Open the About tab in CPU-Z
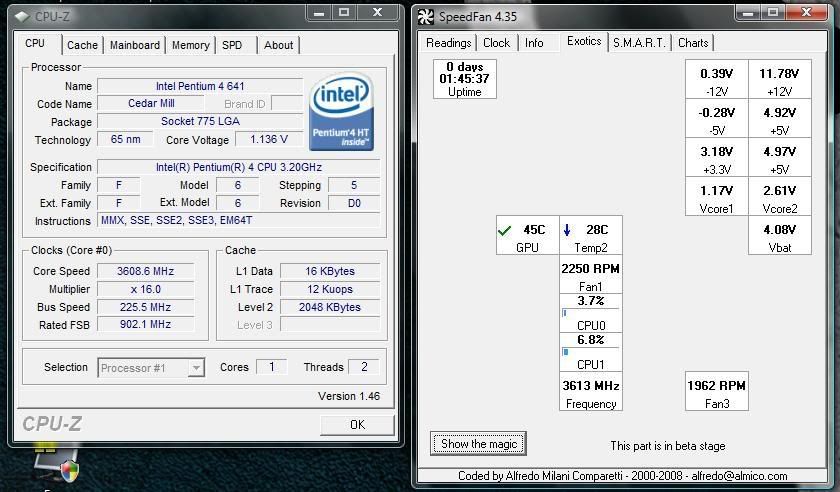This screenshot has width=840, height=492. tap(278, 46)
